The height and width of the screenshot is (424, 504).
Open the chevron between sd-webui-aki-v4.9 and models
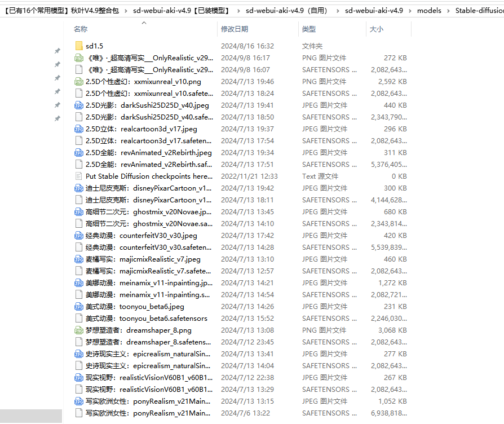click(x=410, y=11)
